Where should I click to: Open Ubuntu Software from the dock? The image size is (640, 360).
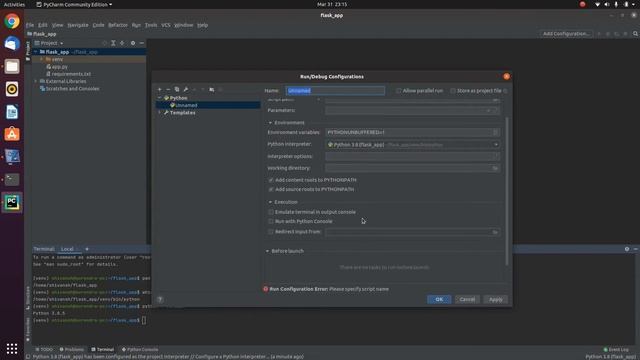12,134
